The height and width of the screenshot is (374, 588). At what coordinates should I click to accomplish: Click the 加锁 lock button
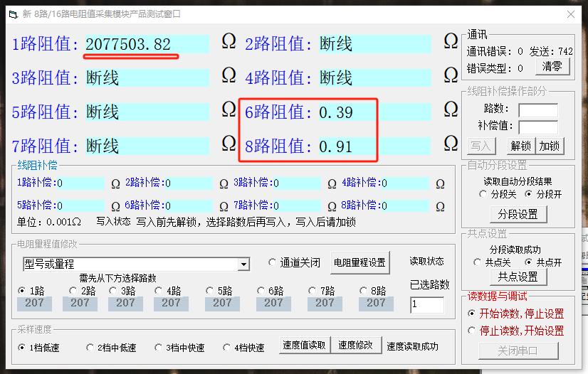click(x=549, y=146)
